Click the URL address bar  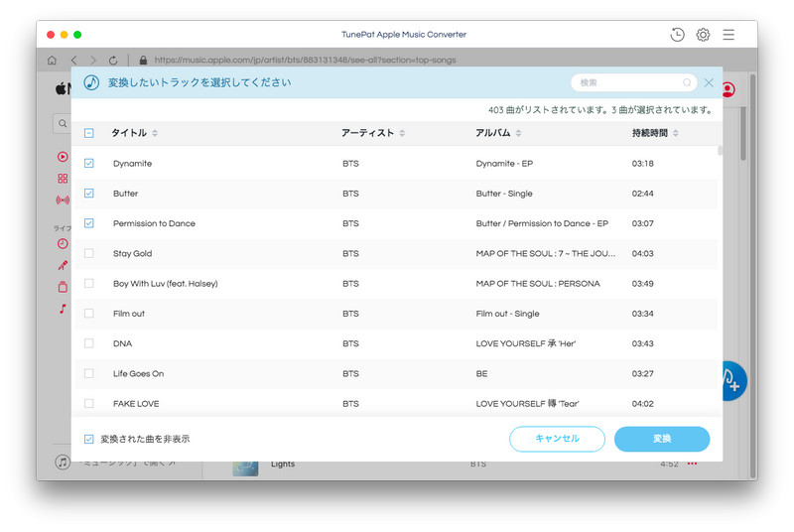(305, 61)
